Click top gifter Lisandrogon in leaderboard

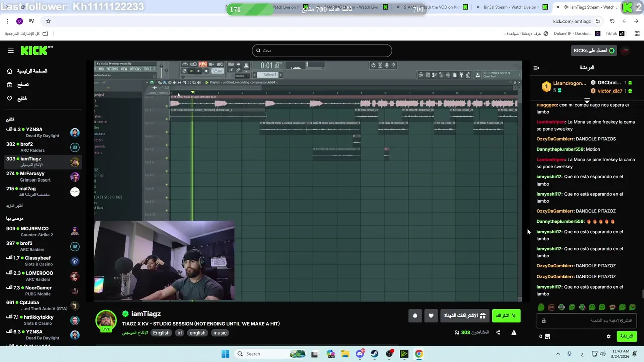click(x=563, y=86)
